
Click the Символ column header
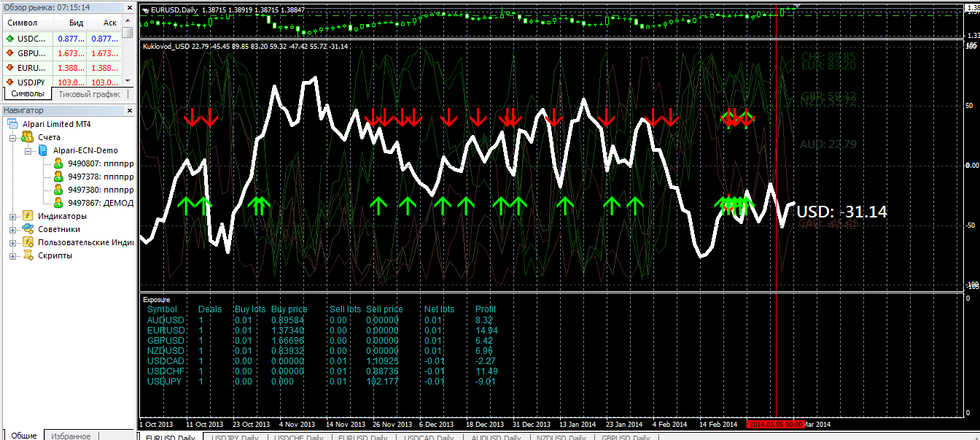27,23
